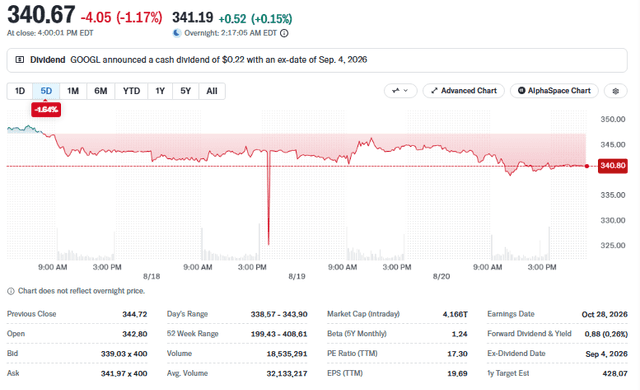Image resolution: width=640 pixels, height=390 pixels.
Task: Select the 5D range tab
Action: 46,91
